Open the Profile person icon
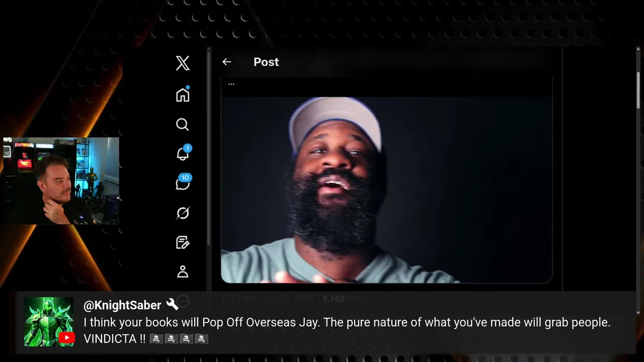The height and width of the screenshot is (362, 644). click(x=183, y=271)
